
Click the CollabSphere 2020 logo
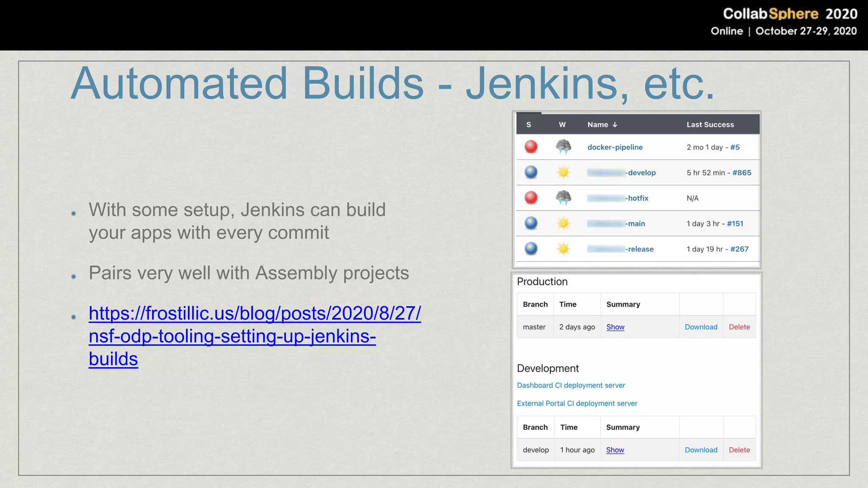(790, 14)
